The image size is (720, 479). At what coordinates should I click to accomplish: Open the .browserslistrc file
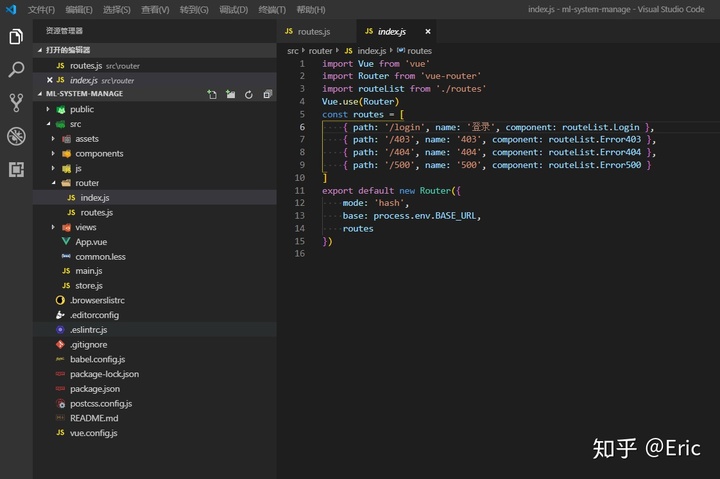(154, 300)
